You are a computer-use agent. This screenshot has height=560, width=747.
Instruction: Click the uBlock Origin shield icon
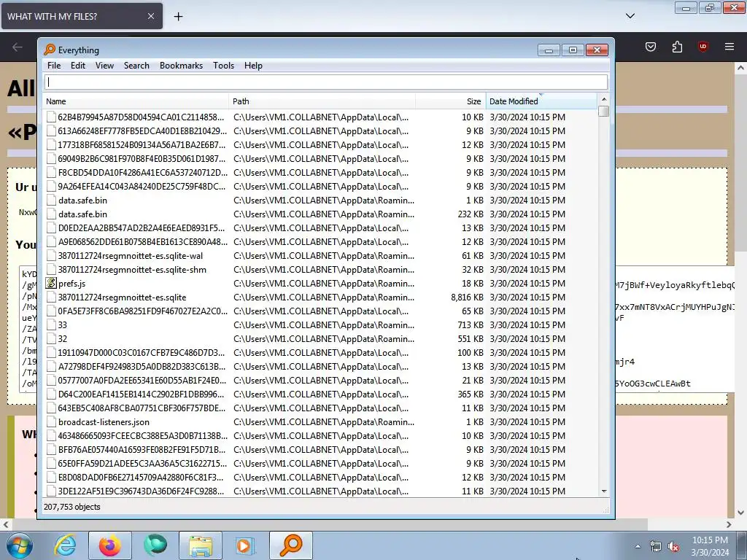[x=703, y=47]
